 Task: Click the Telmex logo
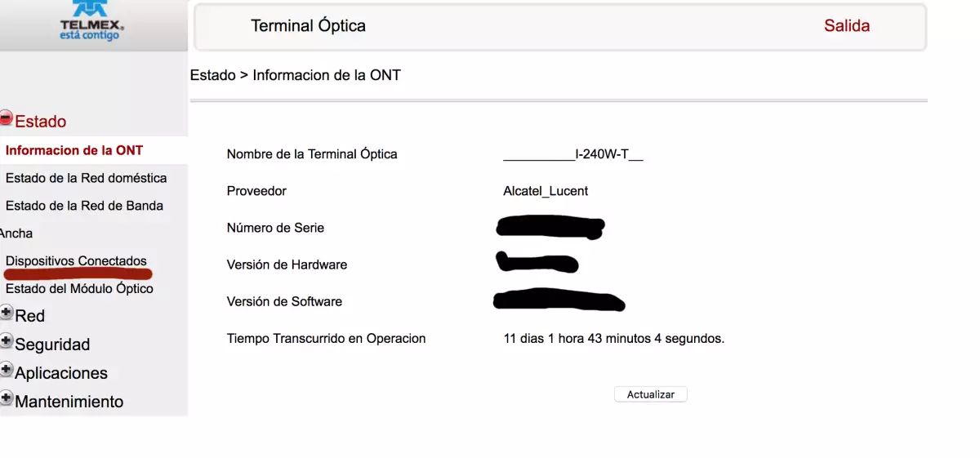pyautogui.click(x=90, y=21)
